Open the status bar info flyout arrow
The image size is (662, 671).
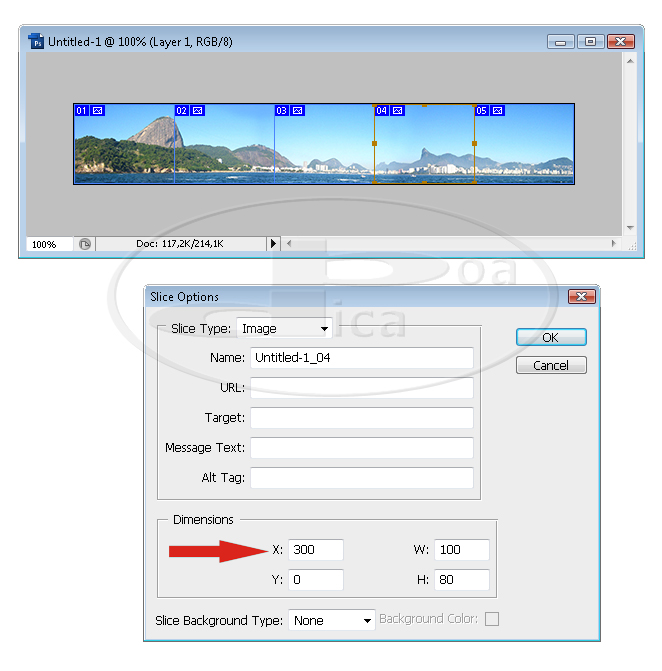pos(273,244)
